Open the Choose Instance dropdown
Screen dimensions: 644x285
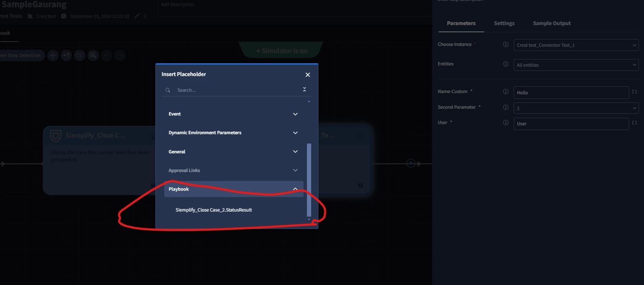click(x=576, y=45)
